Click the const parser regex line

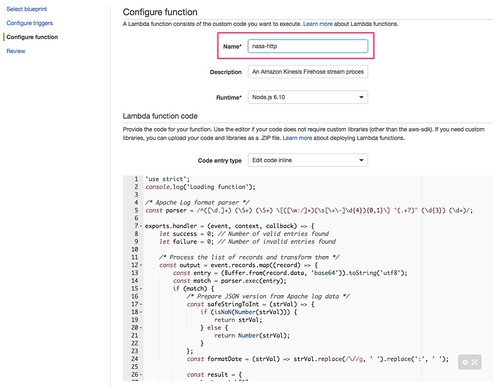309,211
